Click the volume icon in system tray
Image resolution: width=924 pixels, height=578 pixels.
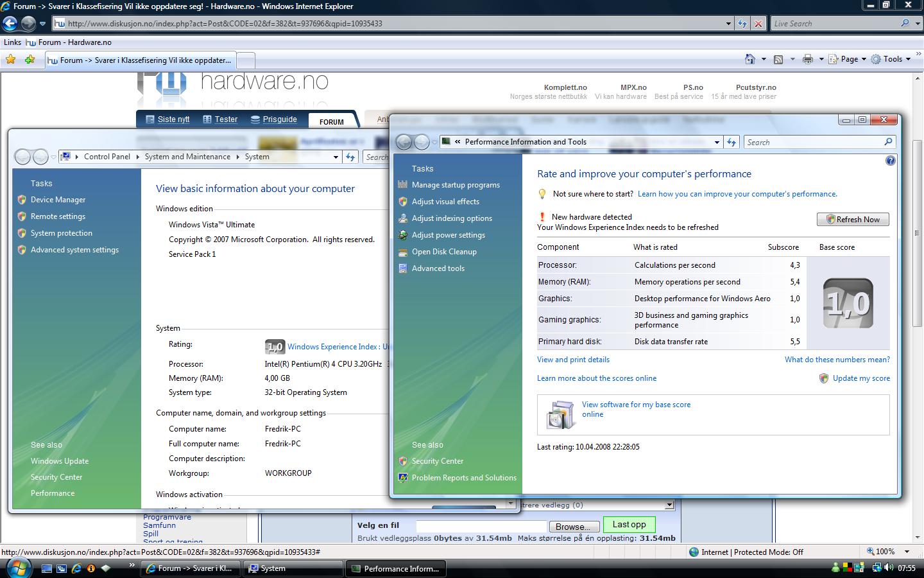(x=889, y=568)
